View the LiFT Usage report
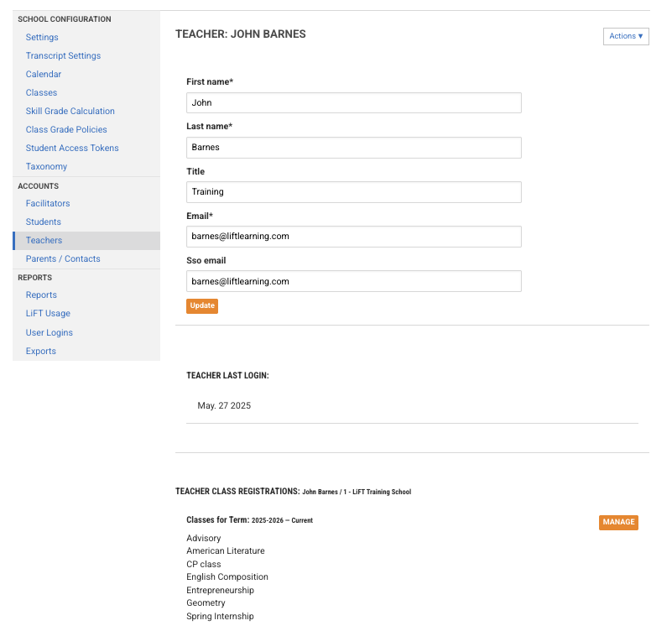This screenshot has height=631, width=672. point(48,313)
